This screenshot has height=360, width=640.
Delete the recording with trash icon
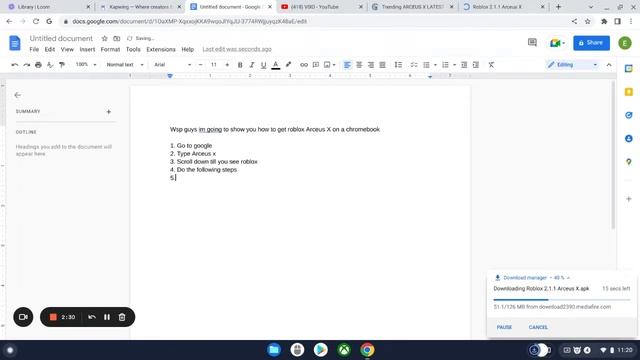(122, 317)
